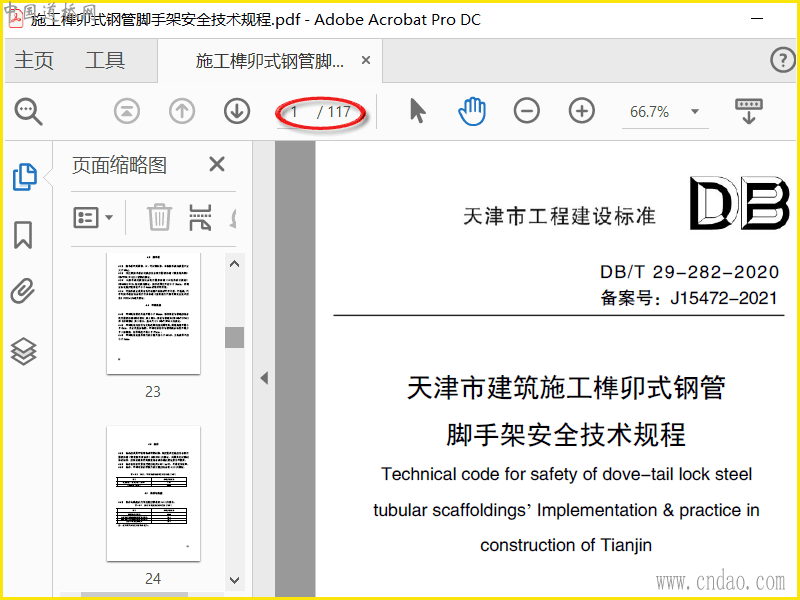This screenshot has width=800, height=600.
Task: Zoom in with plus button
Action: 582,111
